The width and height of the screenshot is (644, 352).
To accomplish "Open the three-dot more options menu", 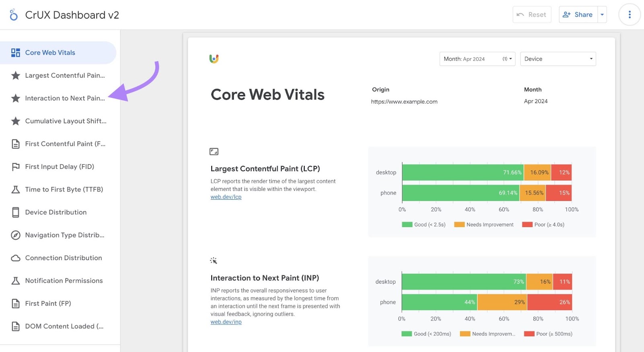I will (630, 15).
